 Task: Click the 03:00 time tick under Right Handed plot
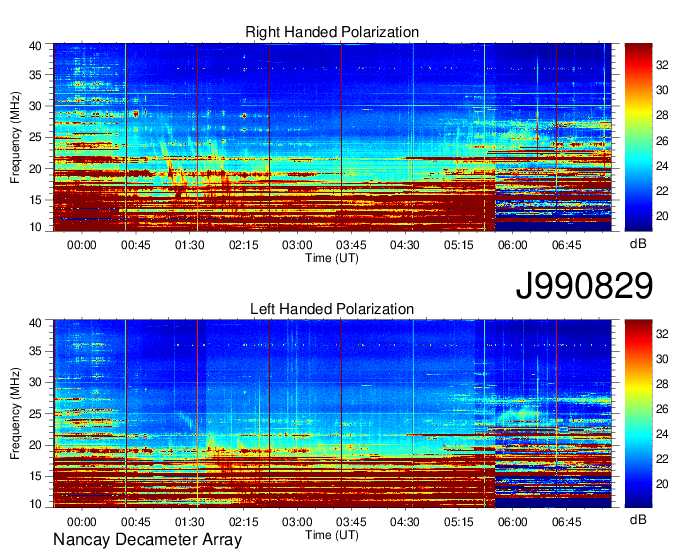[x=298, y=245]
